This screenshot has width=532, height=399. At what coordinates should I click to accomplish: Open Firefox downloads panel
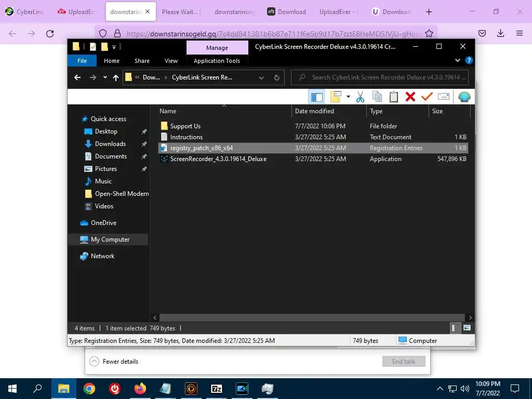(500, 33)
